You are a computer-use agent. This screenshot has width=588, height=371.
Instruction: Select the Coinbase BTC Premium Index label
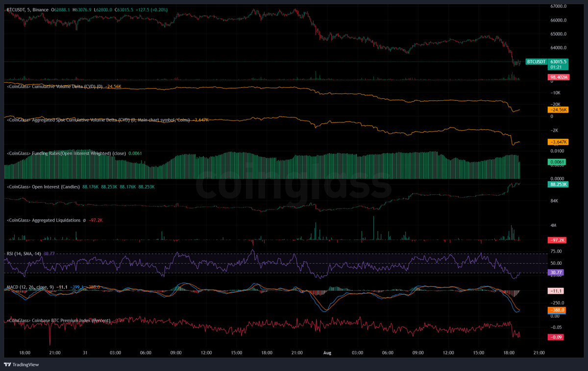tap(59, 321)
